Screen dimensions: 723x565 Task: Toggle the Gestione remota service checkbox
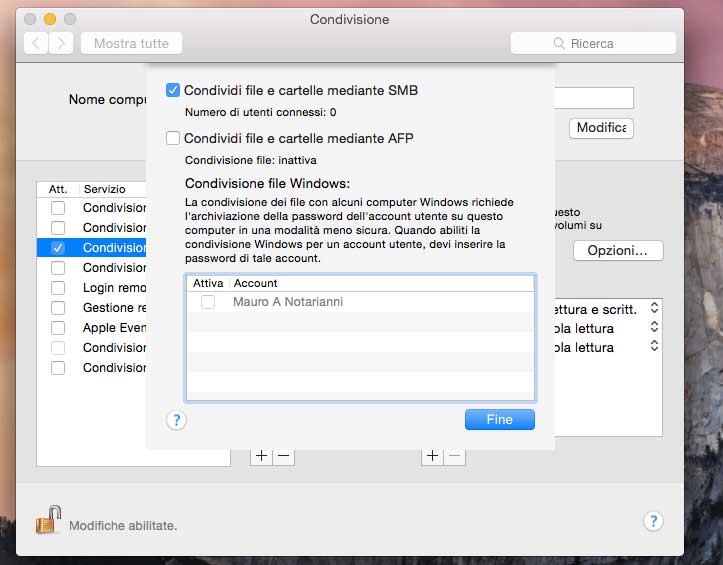tap(58, 308)
